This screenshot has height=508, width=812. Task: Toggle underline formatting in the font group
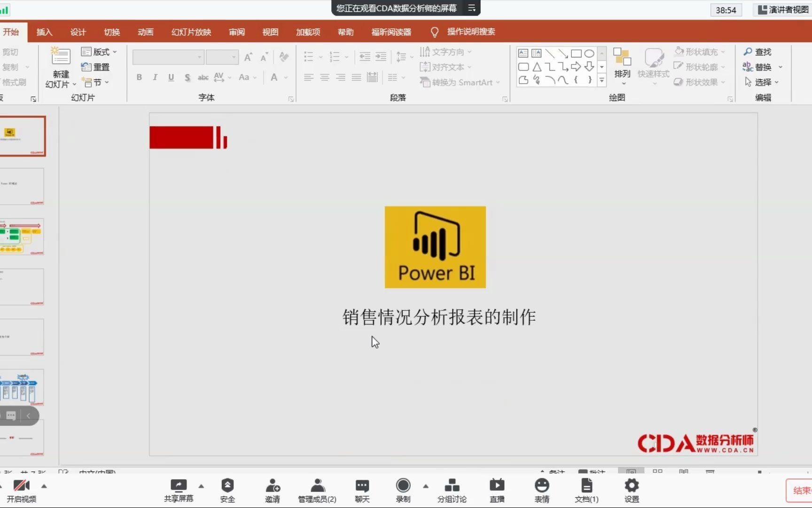[171, 77]
